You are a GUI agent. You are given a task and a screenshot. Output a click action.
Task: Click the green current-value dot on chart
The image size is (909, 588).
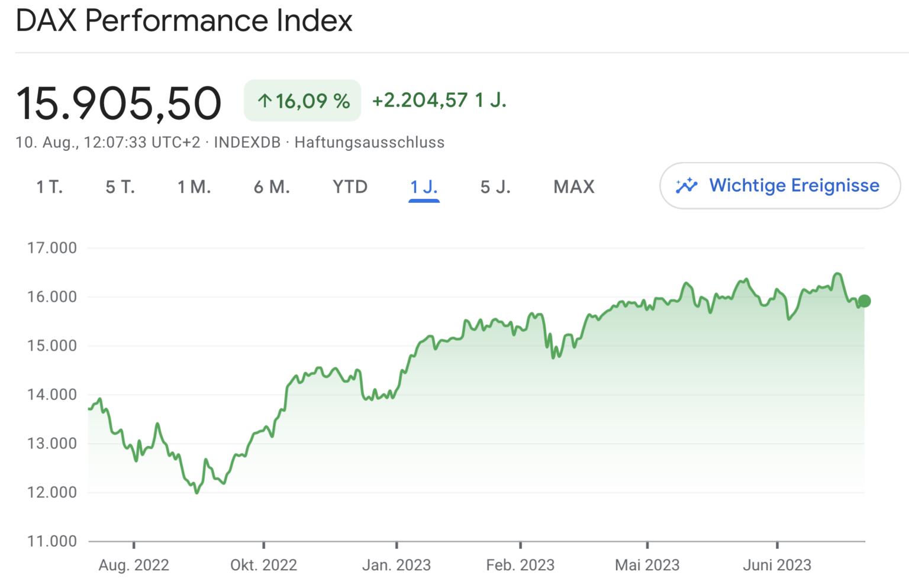(x=865, y=301)
